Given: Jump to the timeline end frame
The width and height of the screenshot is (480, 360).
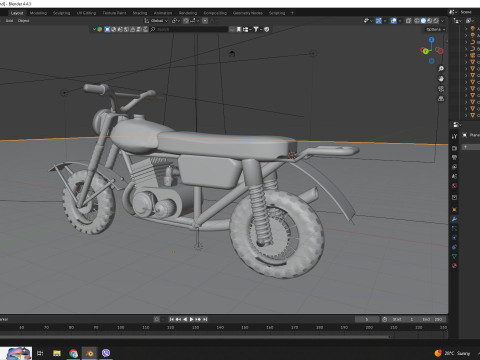Looking at the screenshot, I should (205, 319).
